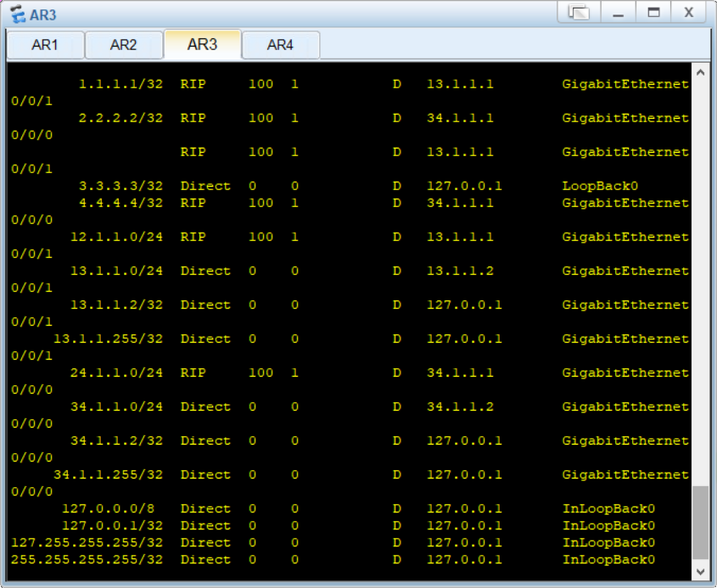
Task: Open the AR4 tab
Action: (280, 45)
